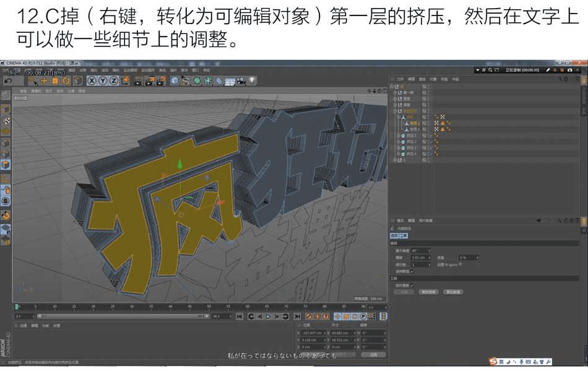Open the spline pen tools icon
This screenshot has height=381, width=588.
point(186,81)
